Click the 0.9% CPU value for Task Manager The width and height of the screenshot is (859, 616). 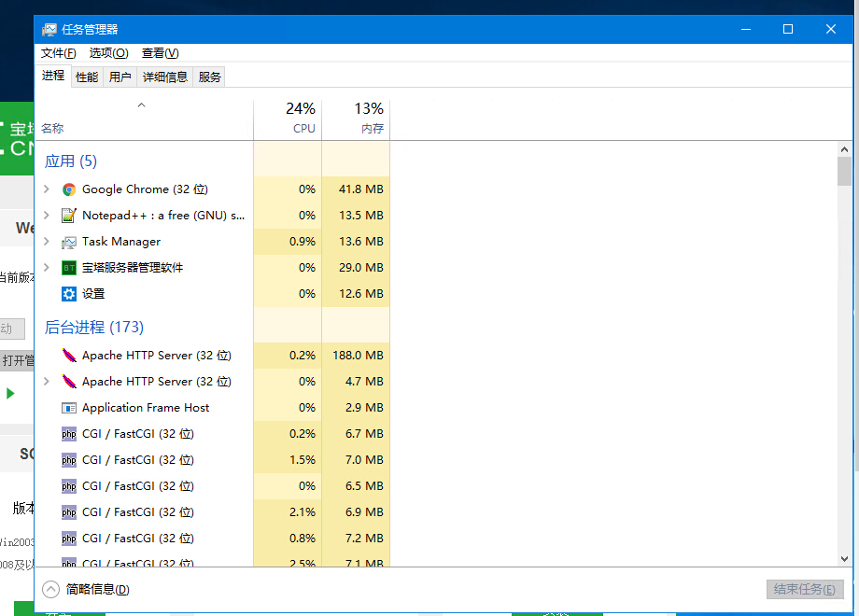[x=303, y=242]
